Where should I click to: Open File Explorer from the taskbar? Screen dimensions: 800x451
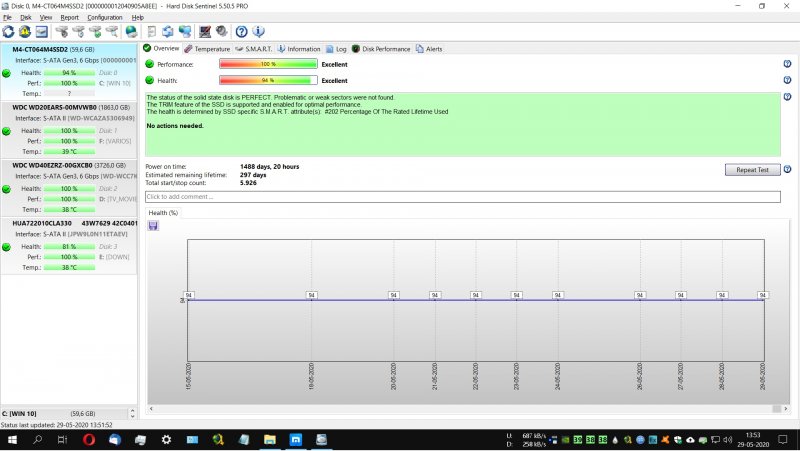tap(269, 439)
